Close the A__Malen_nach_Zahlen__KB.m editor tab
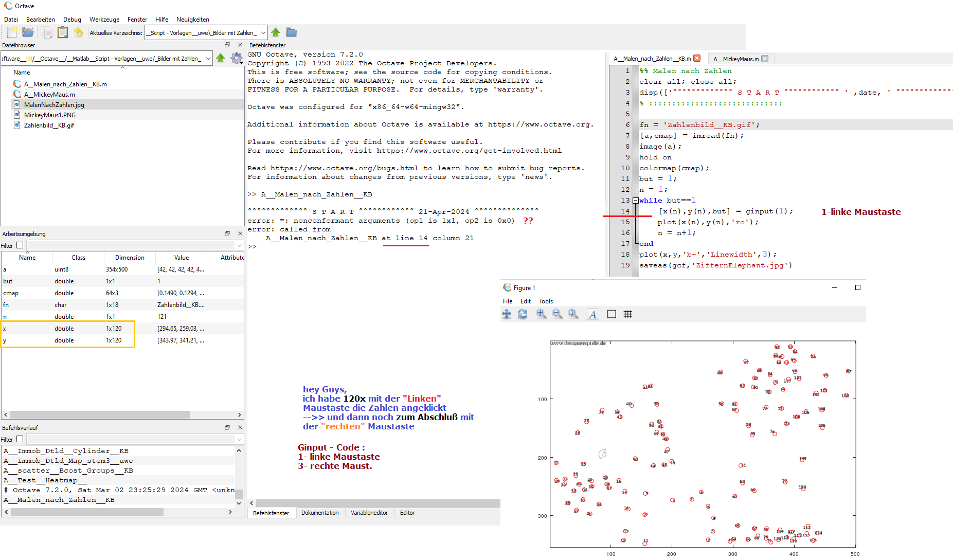Image resolution: width=953 pixels, height=560 pixels. [x=697, y=59]
